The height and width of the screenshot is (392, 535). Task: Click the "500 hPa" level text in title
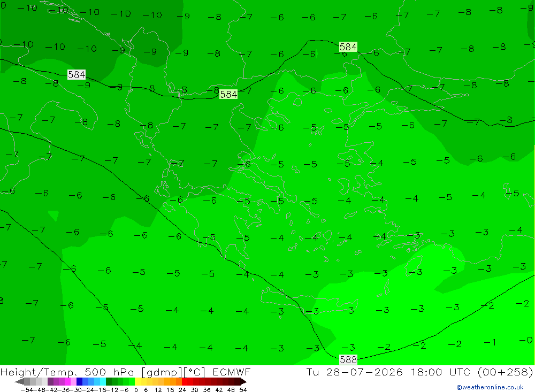click(x=108, y=372)
